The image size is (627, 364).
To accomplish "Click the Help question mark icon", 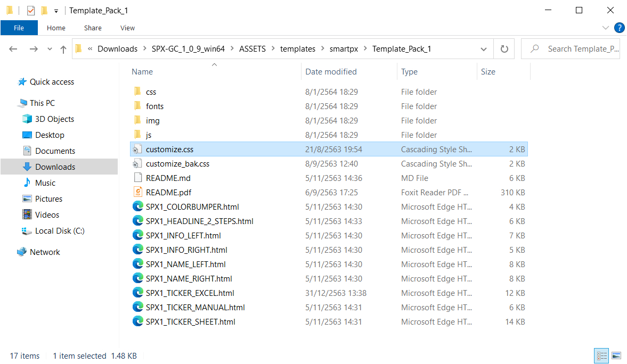I will click(x=620, y=28).
